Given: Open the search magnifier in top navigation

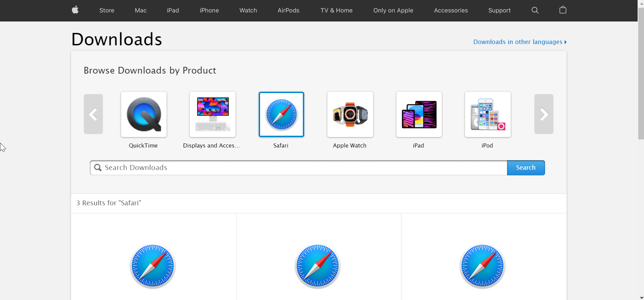Looking at the screenshot, I should (x=535, y=10).
